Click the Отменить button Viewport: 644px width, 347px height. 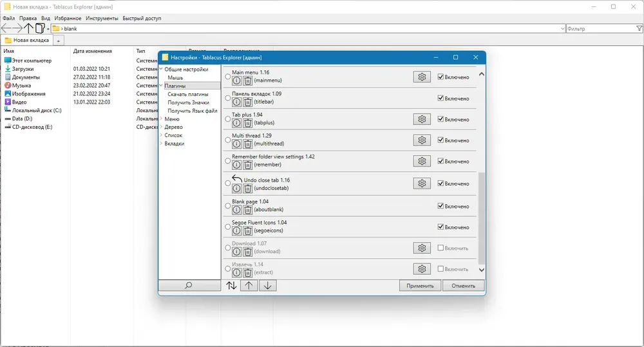463,285
